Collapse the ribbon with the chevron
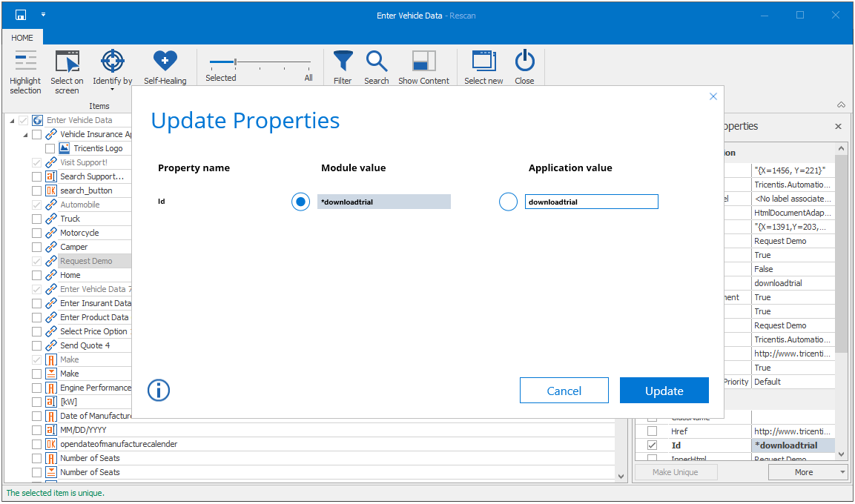This screenshot has width=855, height=504. point(842,105)
